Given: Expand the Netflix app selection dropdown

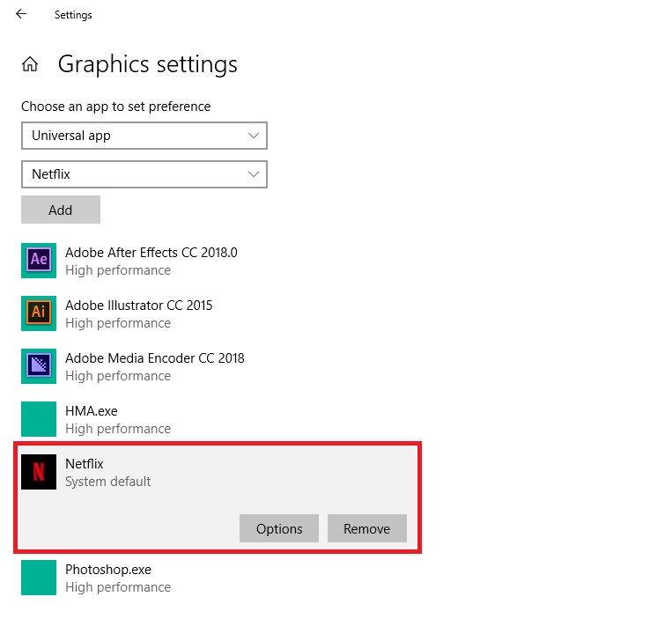Looking at the screenshot, I should [x=144, y=174].
